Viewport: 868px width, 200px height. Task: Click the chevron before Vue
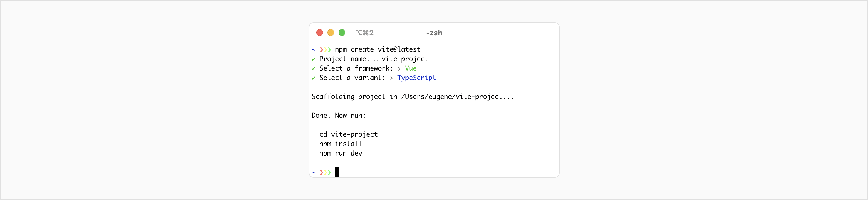pos(399,69)
